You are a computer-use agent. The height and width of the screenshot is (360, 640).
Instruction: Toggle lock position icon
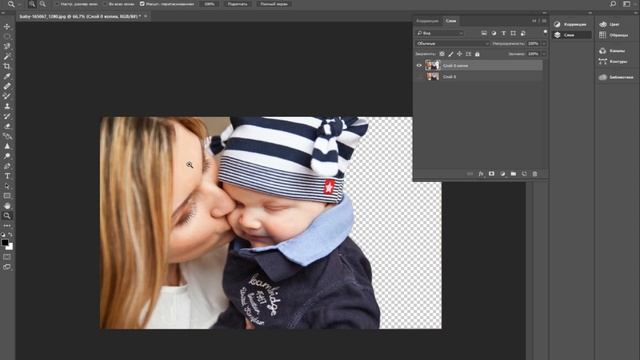(460, 54)
